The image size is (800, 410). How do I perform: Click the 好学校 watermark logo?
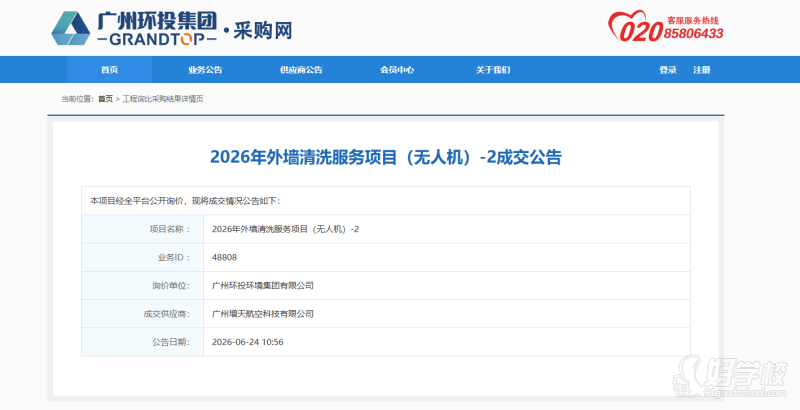tap(730, 378)
